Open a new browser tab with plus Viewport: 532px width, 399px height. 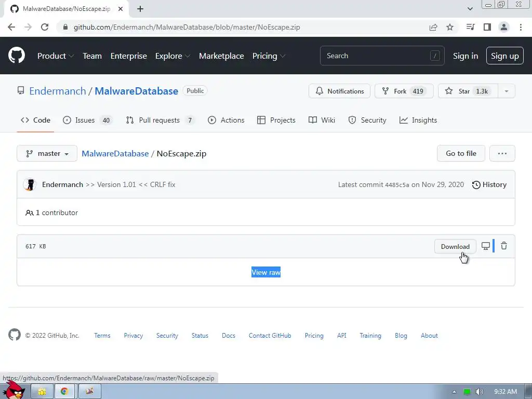140,9
